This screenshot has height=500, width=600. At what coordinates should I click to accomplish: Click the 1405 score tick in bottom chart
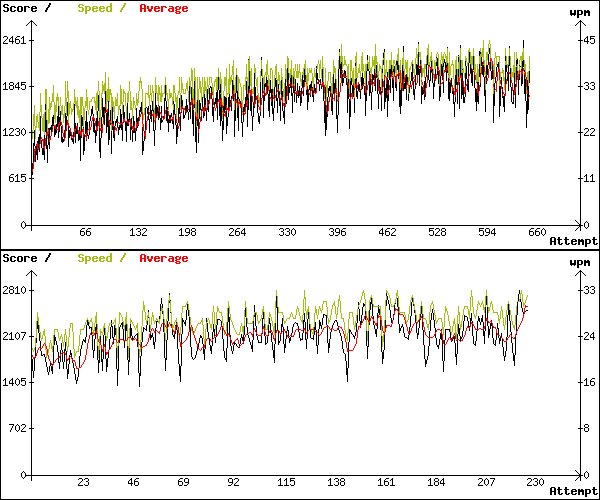15,382
